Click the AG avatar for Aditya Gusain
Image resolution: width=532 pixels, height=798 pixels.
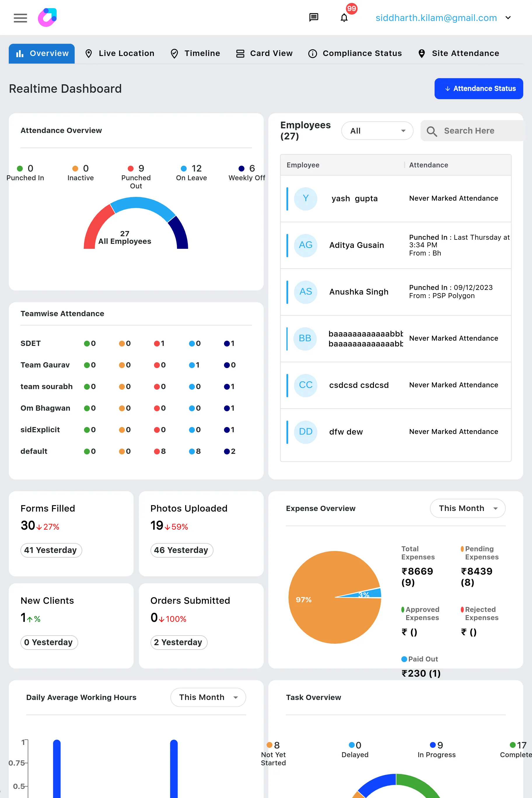coord(305,245)
